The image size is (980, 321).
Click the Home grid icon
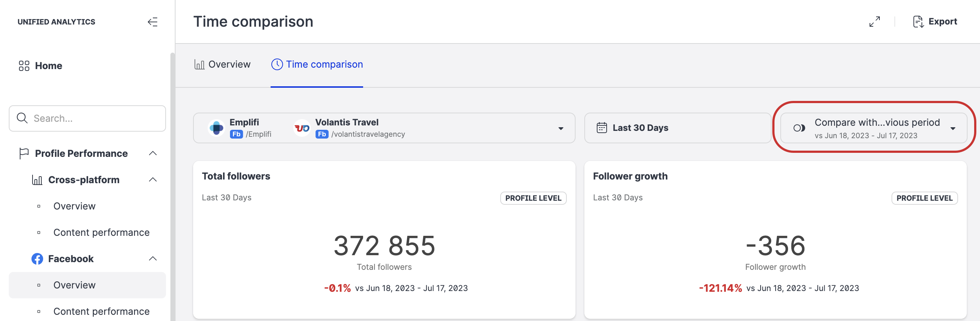pos(24,66)
